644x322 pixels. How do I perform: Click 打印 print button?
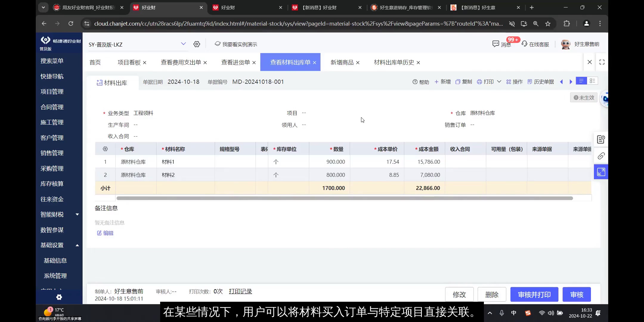(485, 82)
